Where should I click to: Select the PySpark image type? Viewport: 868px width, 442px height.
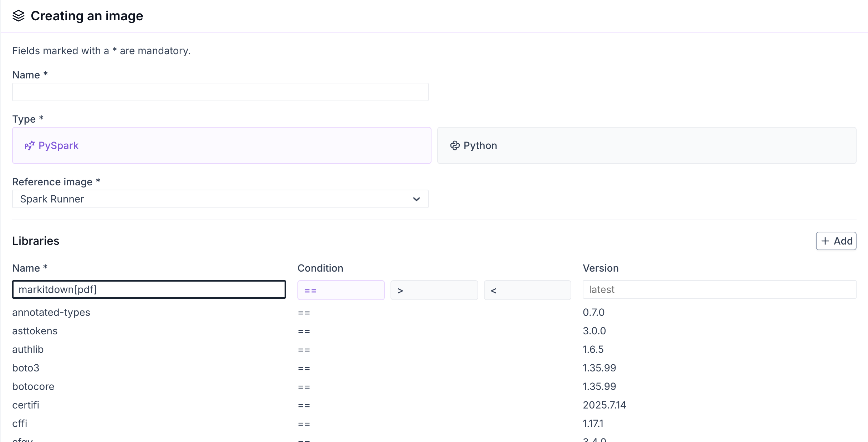pos(222,145)
